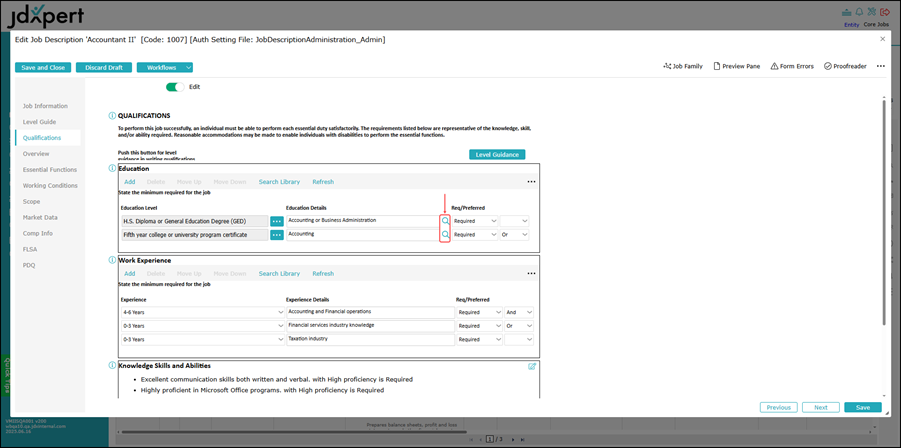The image size is (901, 448).
Task: Open the 'Or' connector dropdown in Education
Action: point(514,235)
